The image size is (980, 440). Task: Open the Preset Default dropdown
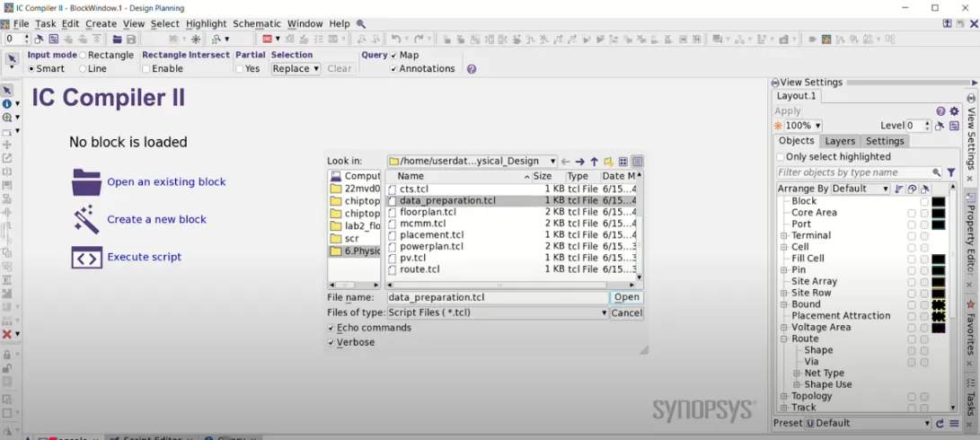(868, 423)
